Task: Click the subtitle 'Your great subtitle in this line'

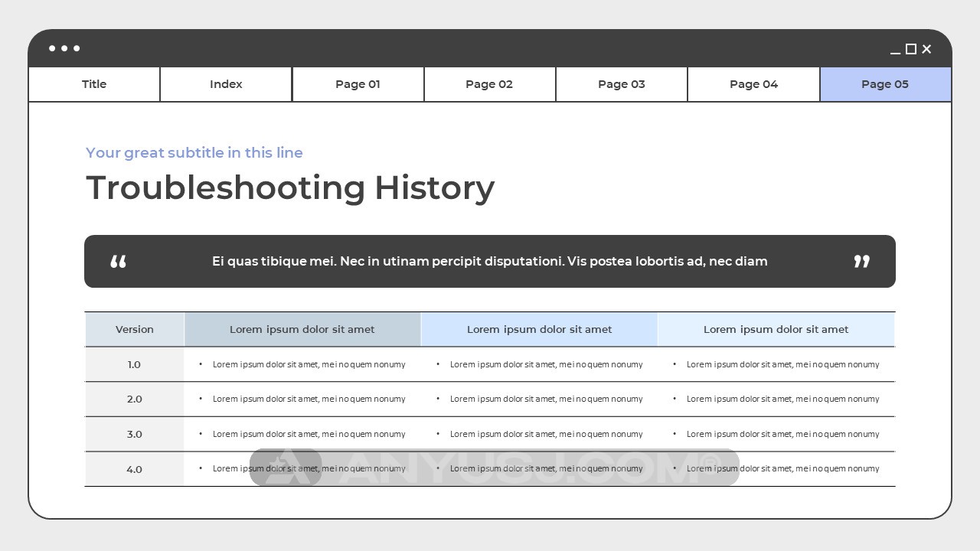Action: 194,152
